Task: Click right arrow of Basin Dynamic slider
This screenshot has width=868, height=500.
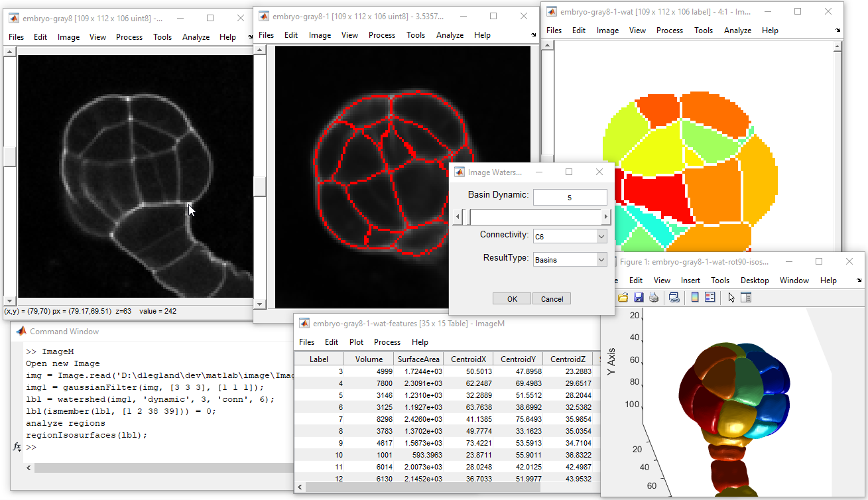Action: pyautogui.click(x=605, y=217)
